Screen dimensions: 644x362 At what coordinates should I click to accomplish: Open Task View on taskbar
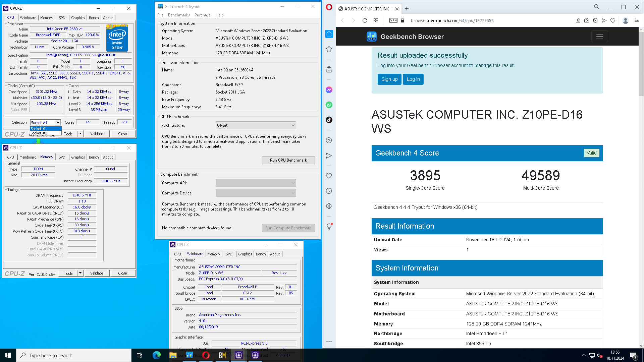[x=140, y=355]
